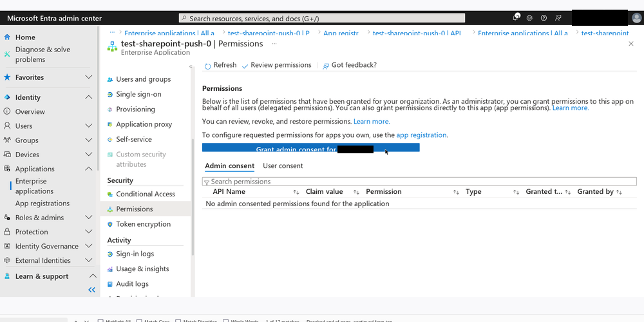Click the Devices icon in sidebar
Screen dimensions: 644x322
tap(7, 155)
